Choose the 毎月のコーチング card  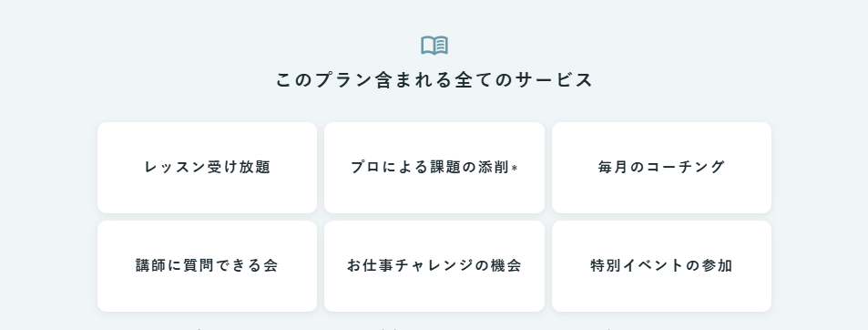click(x=661, y=167)
